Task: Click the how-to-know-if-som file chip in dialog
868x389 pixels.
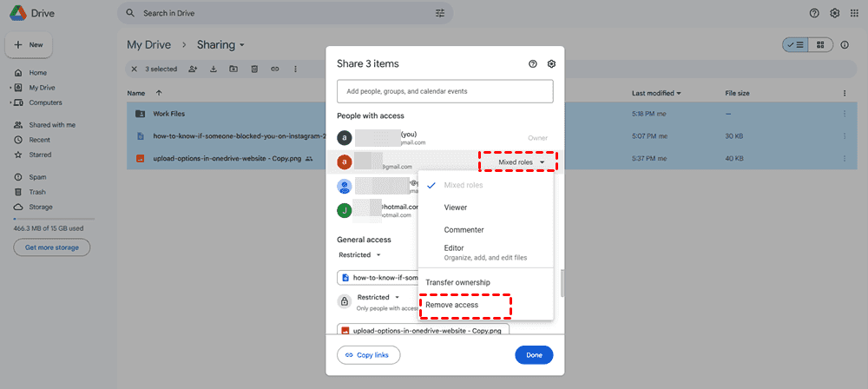Action: click(378, 277)
